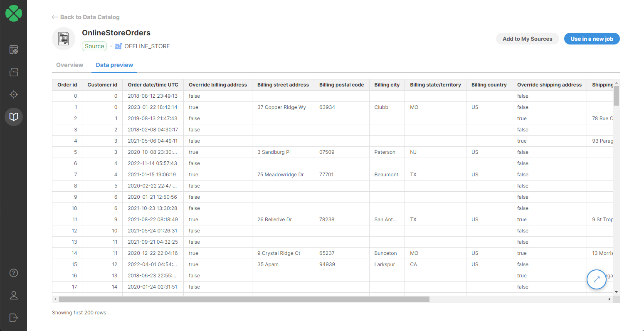Follow the Back to Data Catalog link
Screen dimensions: 644x331
pos(86,17)
